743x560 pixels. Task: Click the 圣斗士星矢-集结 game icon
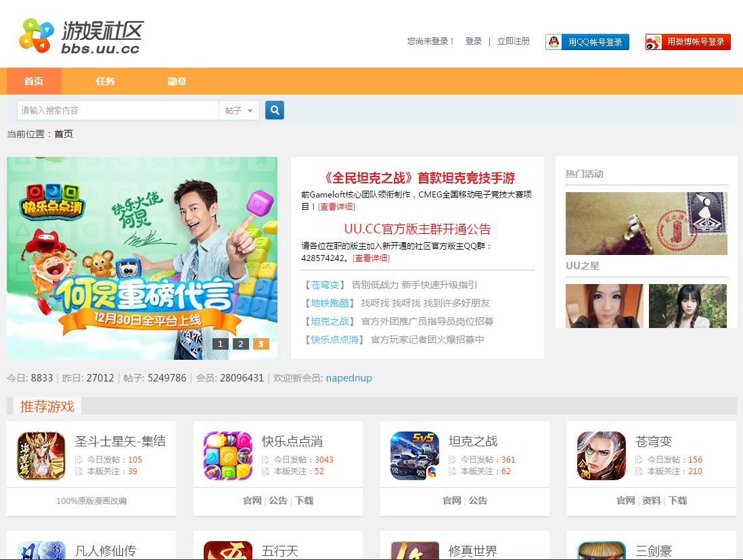[x=41, y=456]
